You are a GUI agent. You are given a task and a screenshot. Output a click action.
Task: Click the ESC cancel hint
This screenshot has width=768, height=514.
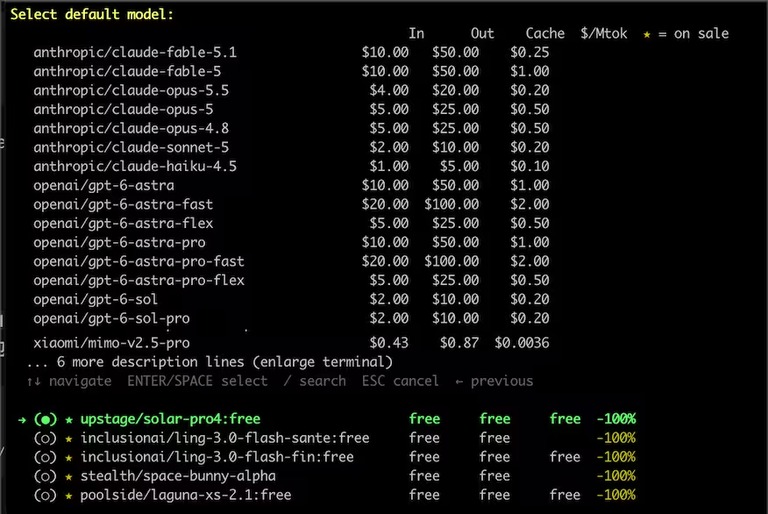tap(400, 381)
